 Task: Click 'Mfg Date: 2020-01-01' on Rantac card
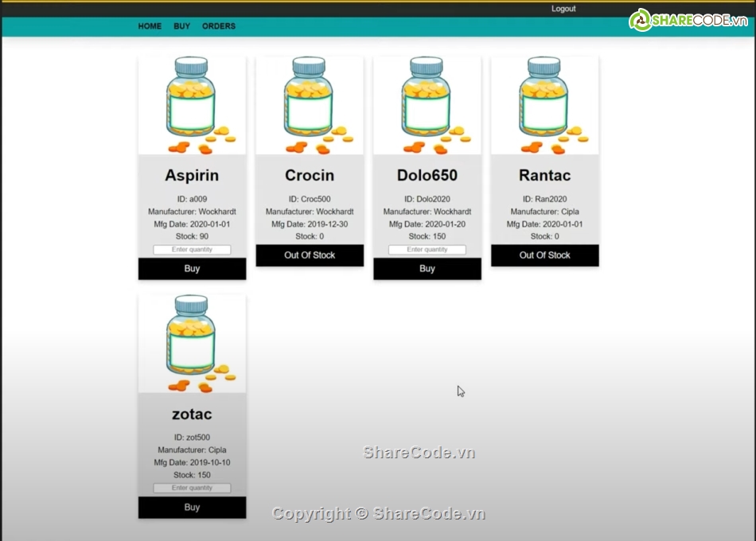pos(545,224)
